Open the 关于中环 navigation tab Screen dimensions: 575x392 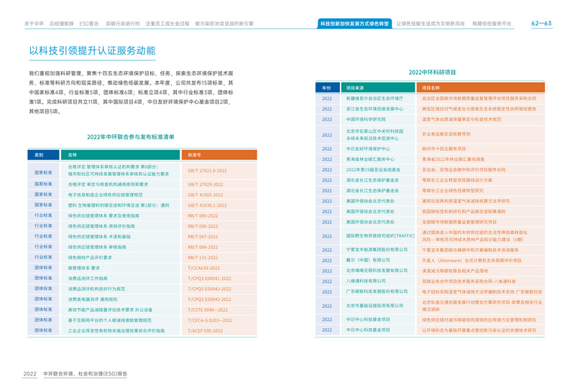click(34, 24)
